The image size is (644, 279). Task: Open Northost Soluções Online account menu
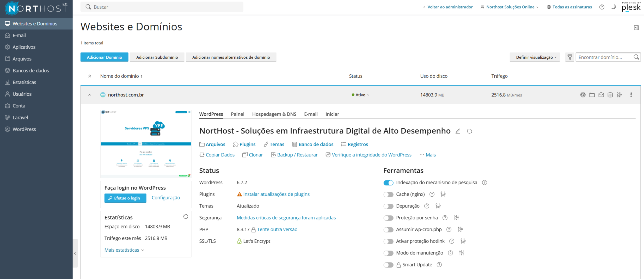(510, 7)
